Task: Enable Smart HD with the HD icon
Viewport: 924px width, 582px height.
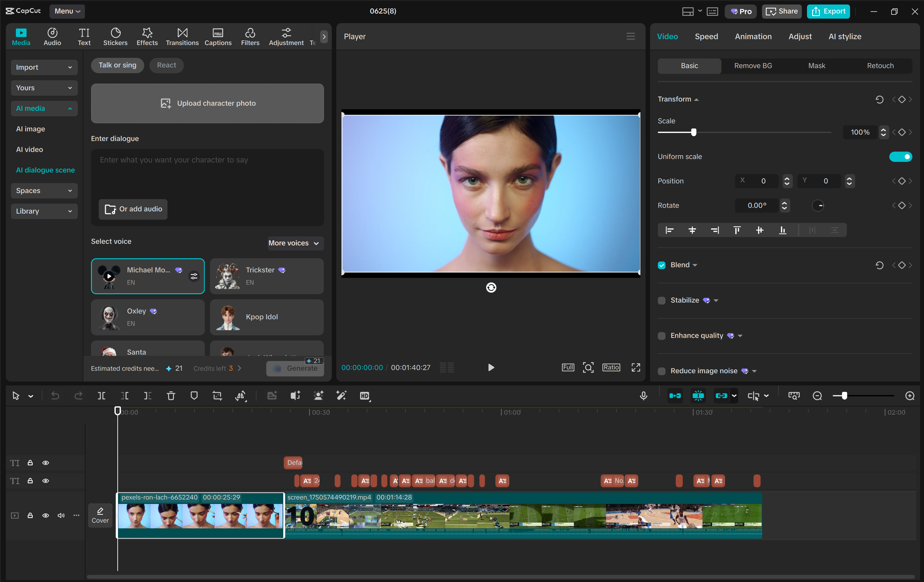Action: (x=365, y=396)
